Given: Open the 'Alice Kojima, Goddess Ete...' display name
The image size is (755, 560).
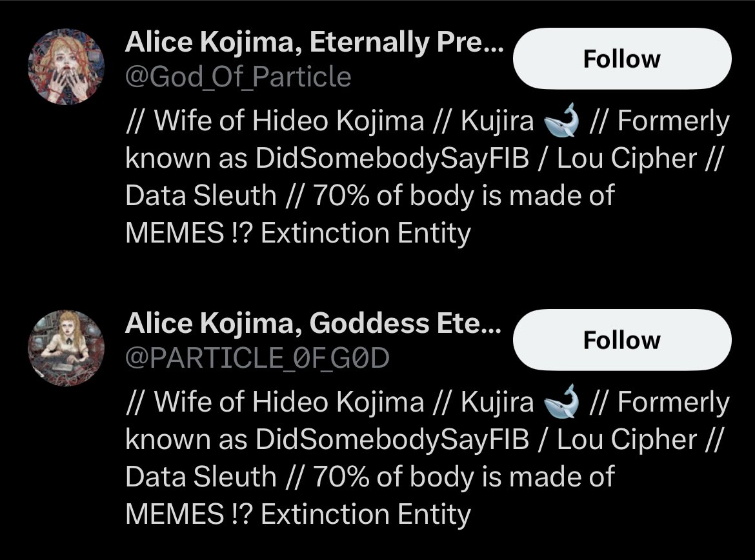Looking at the screenshot, I should pyautogui.click(x=314, y=324).
